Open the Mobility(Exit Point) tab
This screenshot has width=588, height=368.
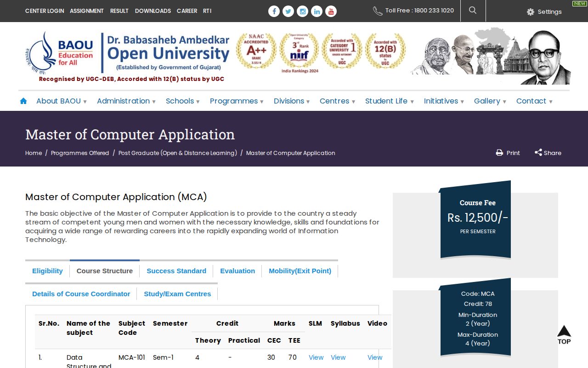[x=300, y=271]
